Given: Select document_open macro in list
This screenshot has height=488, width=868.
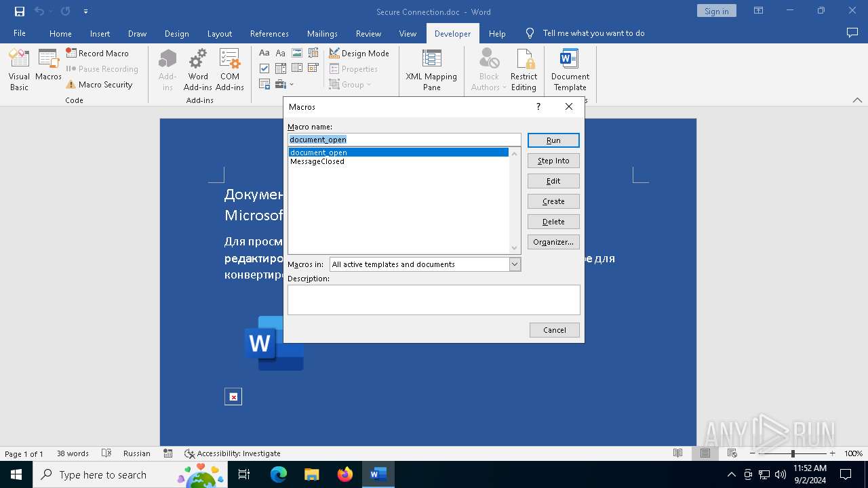Looking at the screenshot, I should pos(399,152).
